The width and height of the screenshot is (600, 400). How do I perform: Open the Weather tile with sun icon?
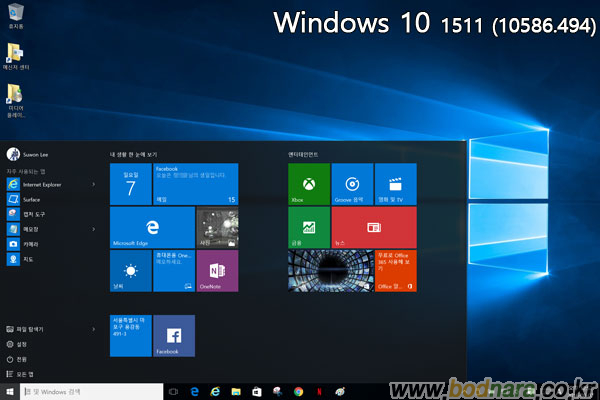click(x=130, y=270)
